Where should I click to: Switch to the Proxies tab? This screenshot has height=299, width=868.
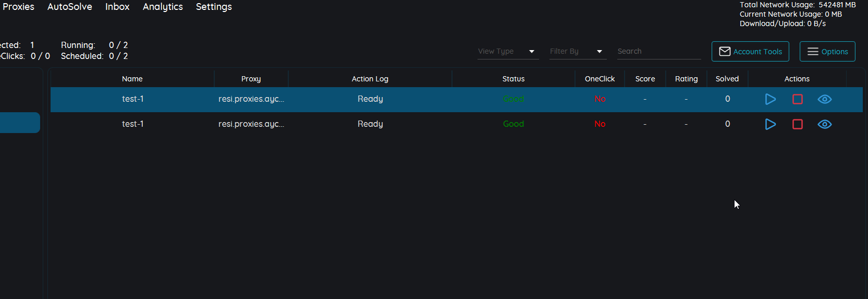pos(18,7)
